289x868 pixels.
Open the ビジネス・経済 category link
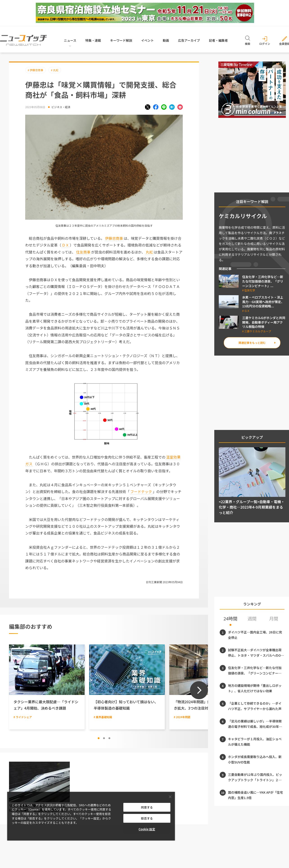[61, 107]
